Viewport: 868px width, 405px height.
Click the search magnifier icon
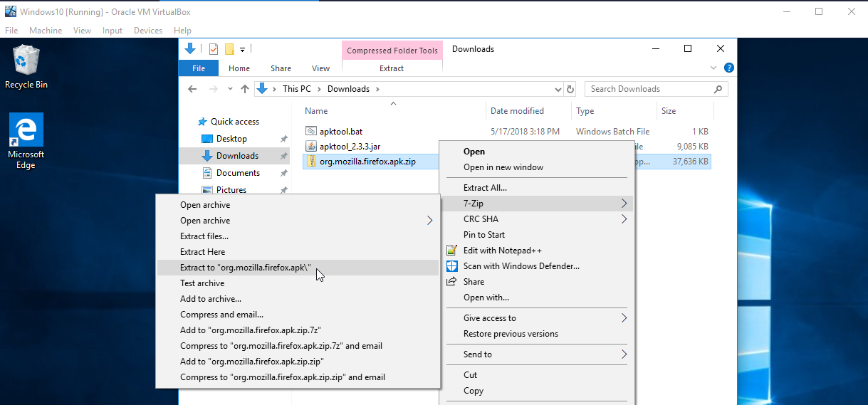tap(718, 89)
